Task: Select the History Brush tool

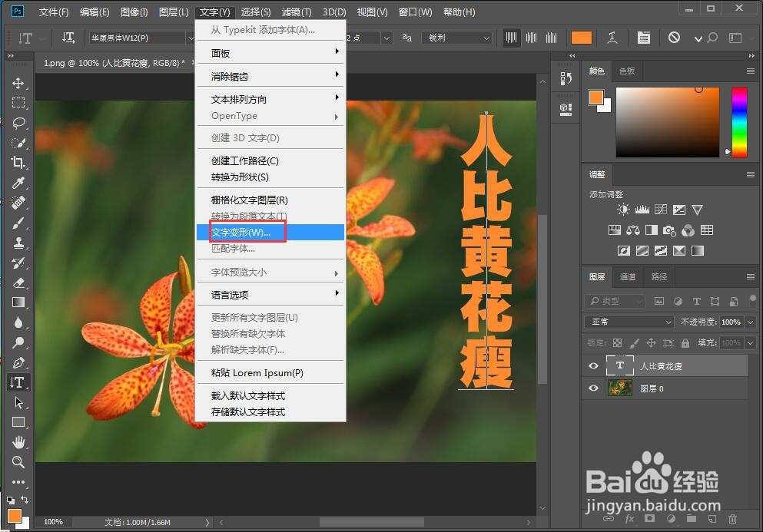Action: pos(18,263)
